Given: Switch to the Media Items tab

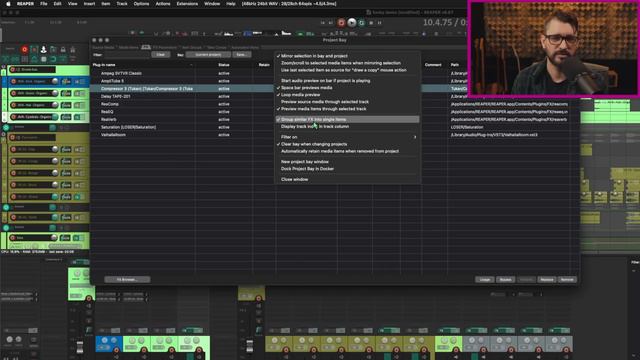Looking at the screenshot, I should tap(129, 47).
